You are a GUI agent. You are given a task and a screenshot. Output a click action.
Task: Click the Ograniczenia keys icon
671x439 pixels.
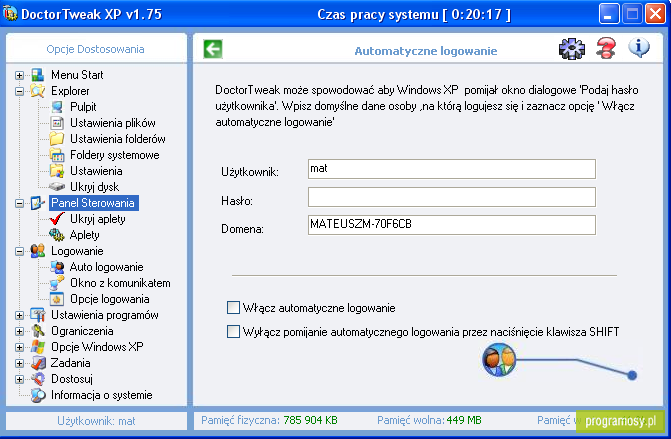[x=38, y=331]
